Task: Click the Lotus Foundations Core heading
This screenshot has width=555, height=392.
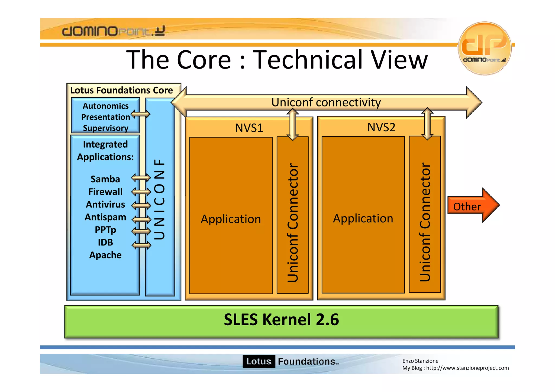Action: (121, 90)
